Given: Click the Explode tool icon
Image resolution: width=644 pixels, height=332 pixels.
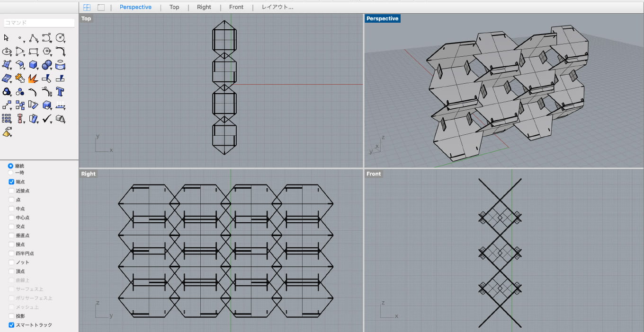Looking at the screenshot, I should pyautogui.click(x=33, y=78).
